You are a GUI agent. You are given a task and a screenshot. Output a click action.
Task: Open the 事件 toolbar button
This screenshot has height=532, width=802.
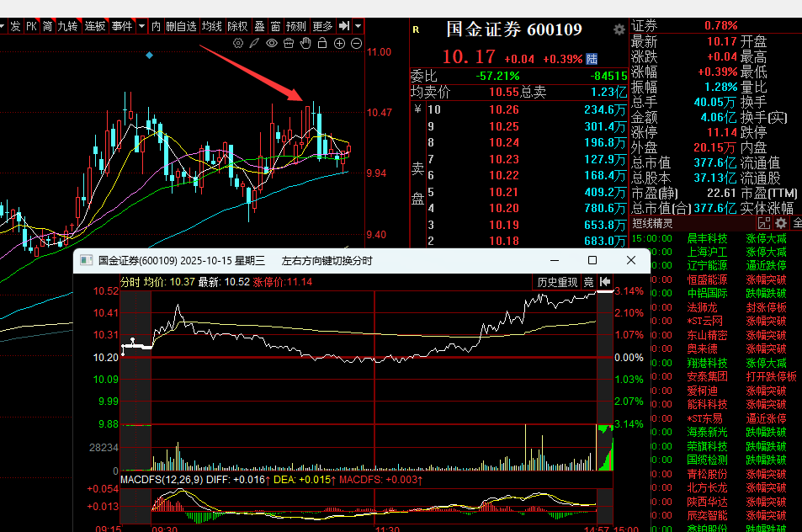coord(122,26)
